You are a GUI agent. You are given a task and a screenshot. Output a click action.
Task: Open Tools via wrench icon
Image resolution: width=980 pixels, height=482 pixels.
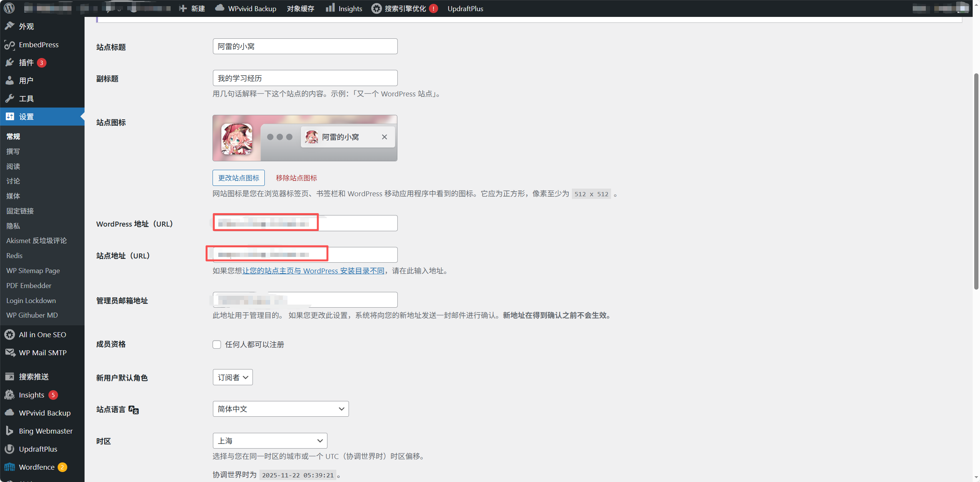click(x=10, y=99)
